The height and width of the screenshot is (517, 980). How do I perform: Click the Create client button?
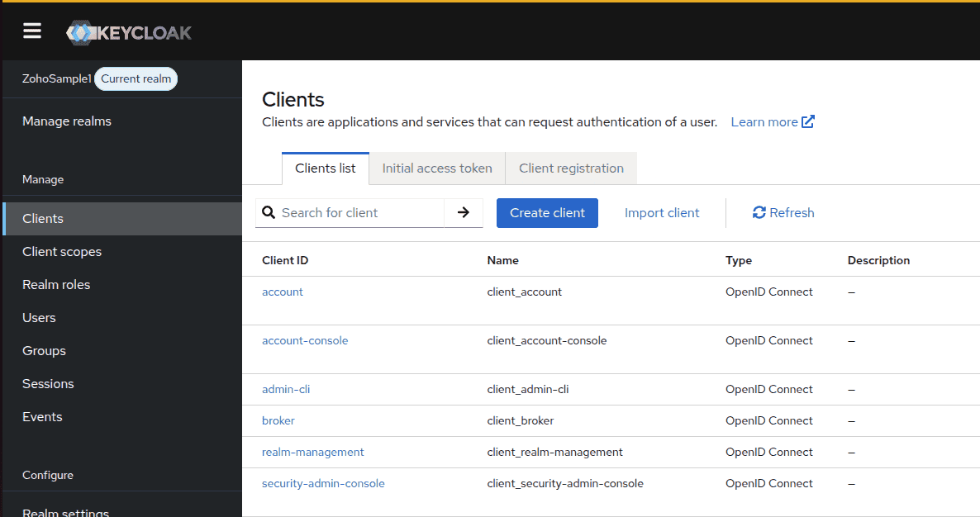pos(547,213)
